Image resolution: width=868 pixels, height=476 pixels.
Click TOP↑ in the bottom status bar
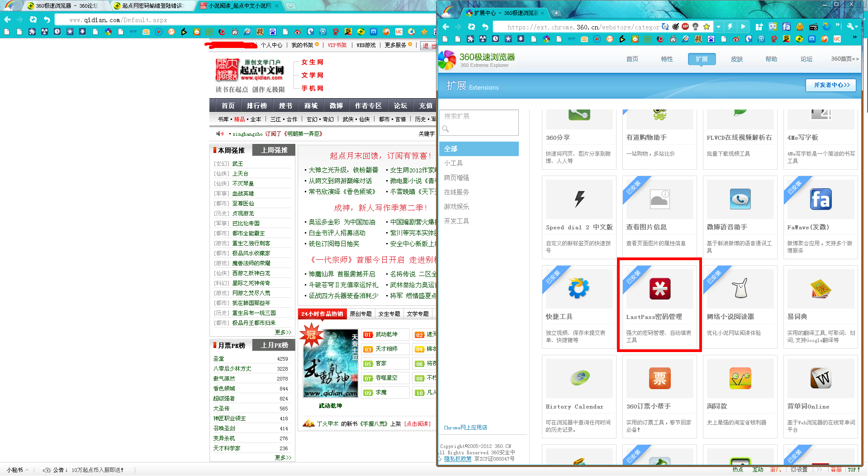pyautogui.click(x=854, y=470)
